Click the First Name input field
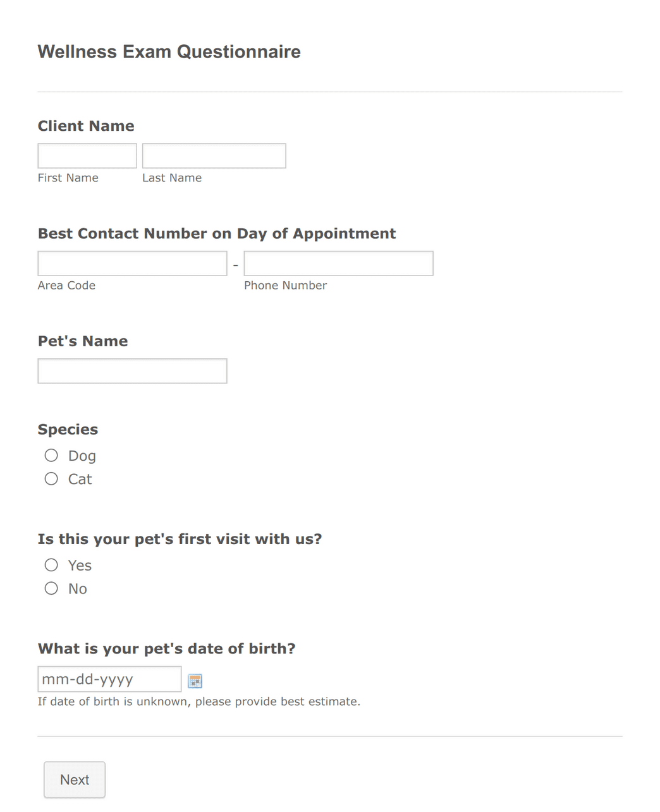Image resolution: width=660 pixels, height=812 pixels. click(87, 156)
